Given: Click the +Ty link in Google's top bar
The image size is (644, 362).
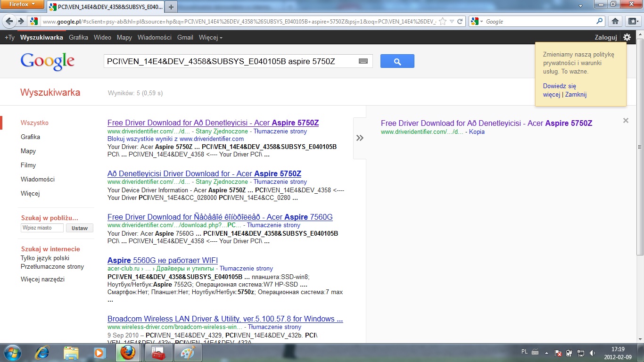Looking at the screenshot, I should point(9,37).
